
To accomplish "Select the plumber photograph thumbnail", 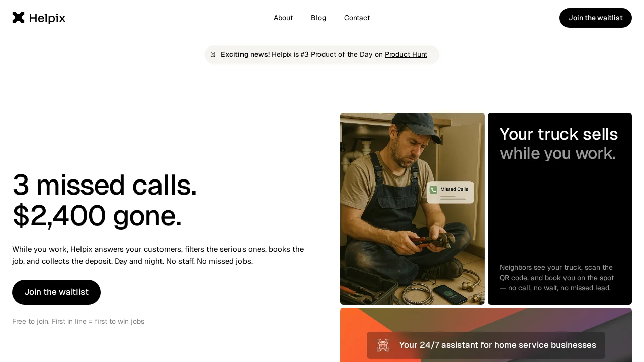I will (412, 209).
